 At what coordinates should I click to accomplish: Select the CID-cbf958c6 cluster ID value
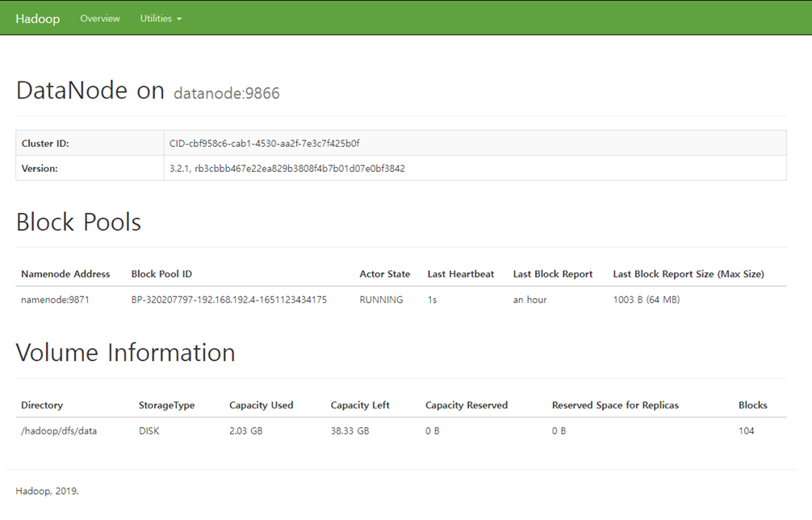(265, 144)
